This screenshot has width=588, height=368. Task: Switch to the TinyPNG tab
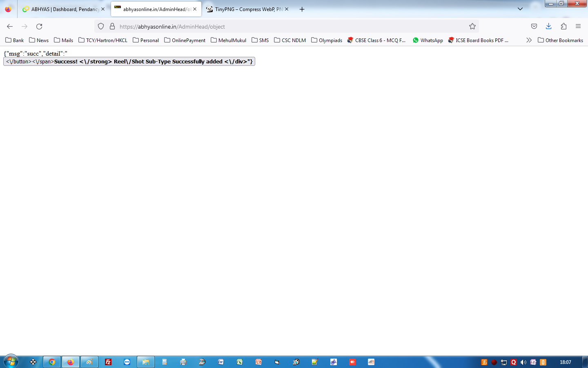pyautogui.click(x=245, y=9)
